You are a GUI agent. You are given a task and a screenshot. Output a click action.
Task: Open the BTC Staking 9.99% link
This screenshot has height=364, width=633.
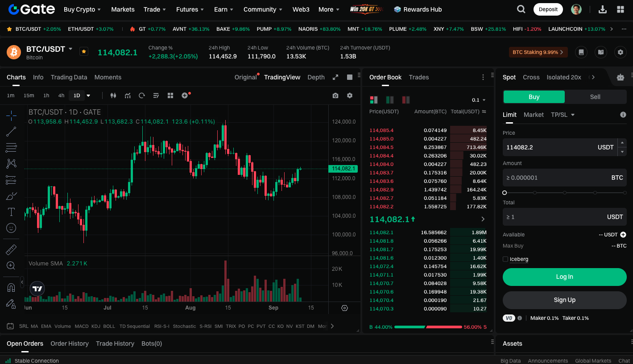click(538, 52)
